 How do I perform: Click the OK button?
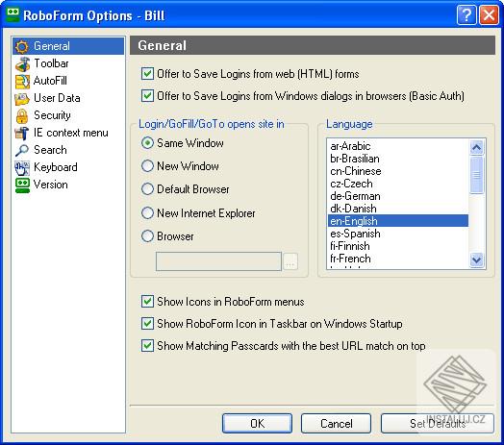[257, 423]
